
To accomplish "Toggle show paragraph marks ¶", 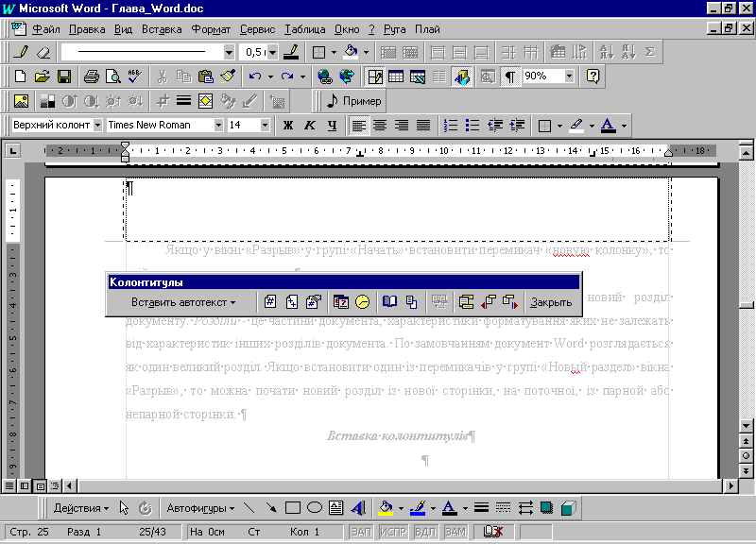I will (509, 76).
